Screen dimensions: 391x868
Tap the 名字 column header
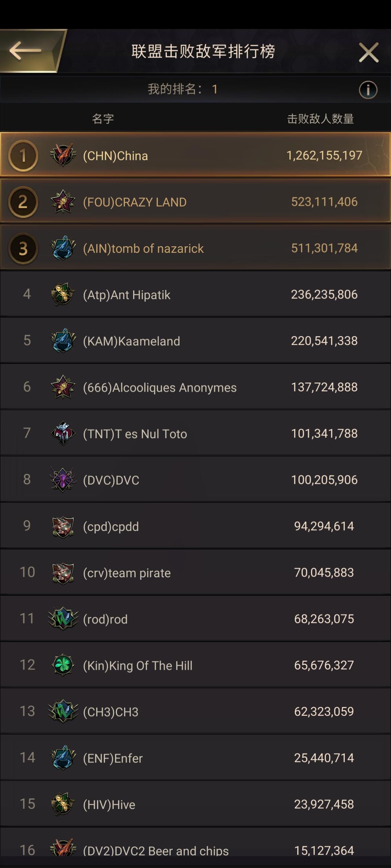tap(103, 119)
